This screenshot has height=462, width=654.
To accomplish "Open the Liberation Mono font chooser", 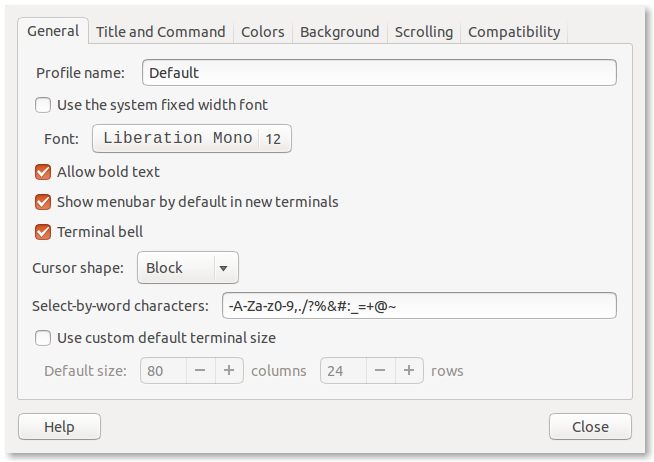I will pyautogui.click(x=192, y=138).
